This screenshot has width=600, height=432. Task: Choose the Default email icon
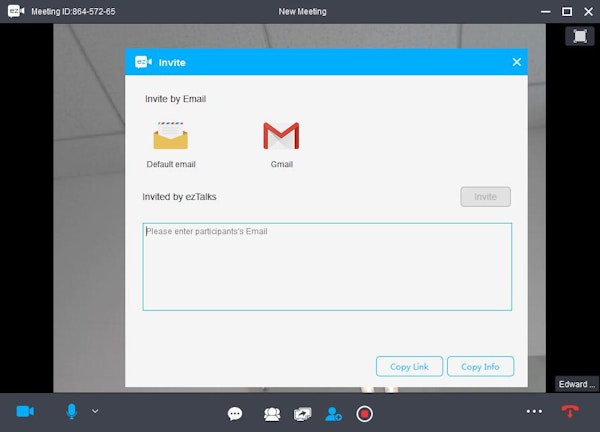(x=171, y=135)
